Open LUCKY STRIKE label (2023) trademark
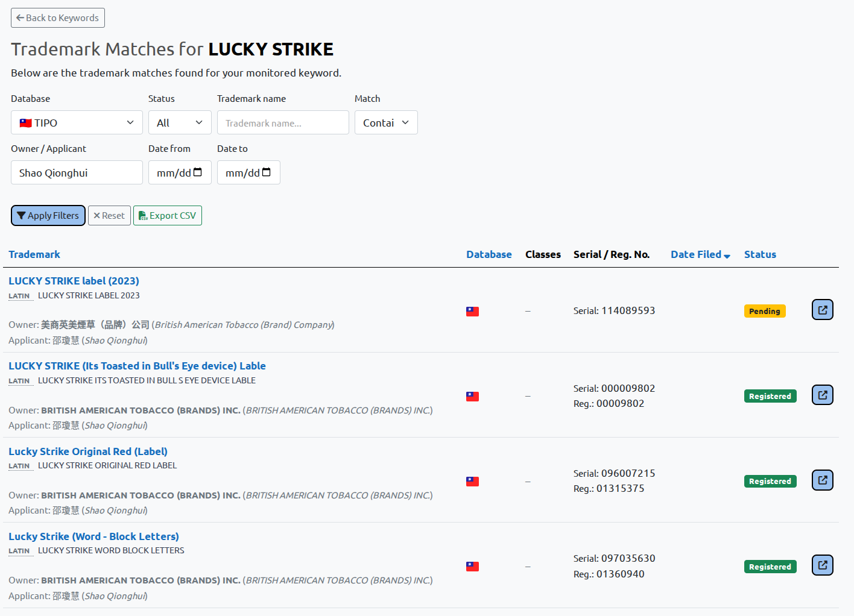 click(x=74, y=281)
